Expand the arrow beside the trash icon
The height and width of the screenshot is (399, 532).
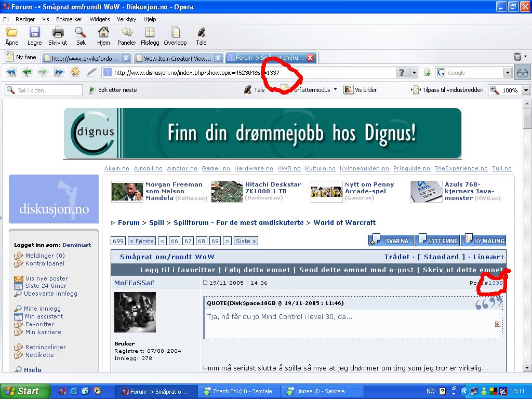pyautogui.click(x=526, y=56)
